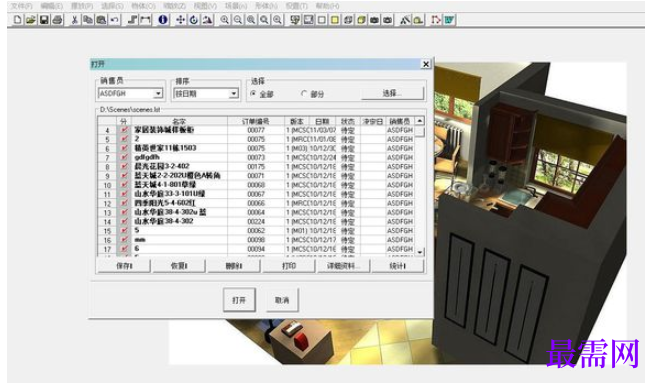
Task: Sort by the 名字 column header
Action: point(179,121)
